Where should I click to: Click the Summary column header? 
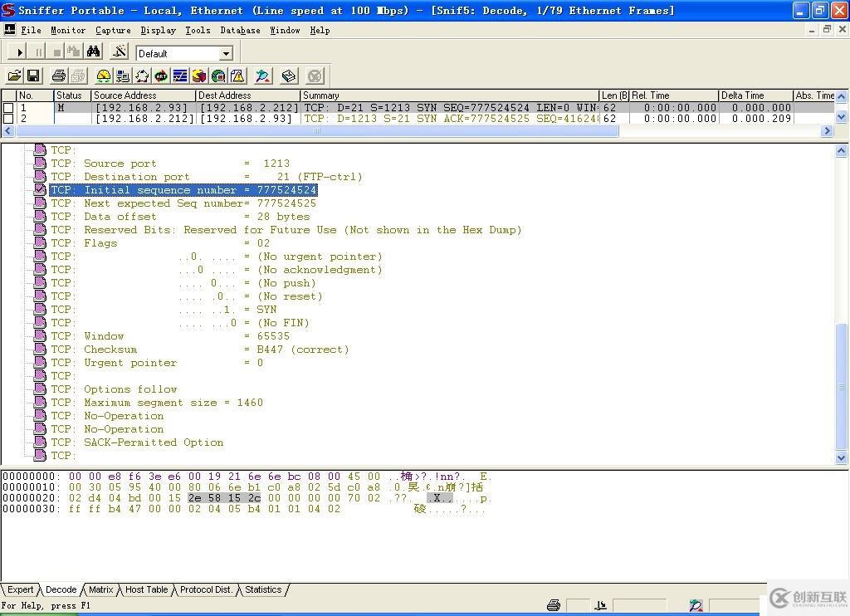[449, 95]
